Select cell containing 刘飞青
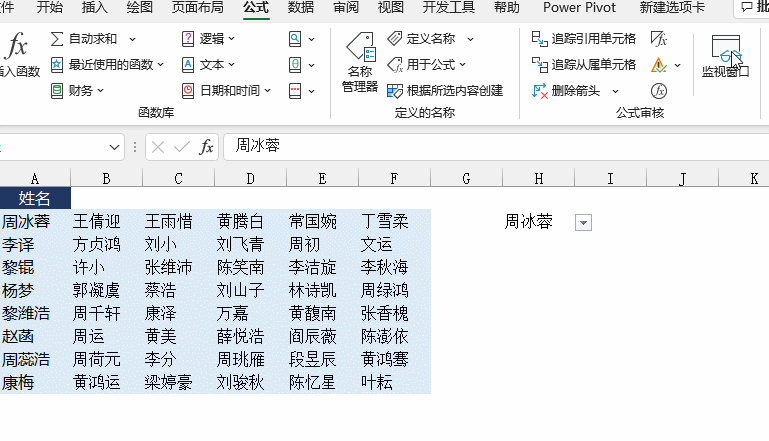The image size is (769, 441). (251, 245)
